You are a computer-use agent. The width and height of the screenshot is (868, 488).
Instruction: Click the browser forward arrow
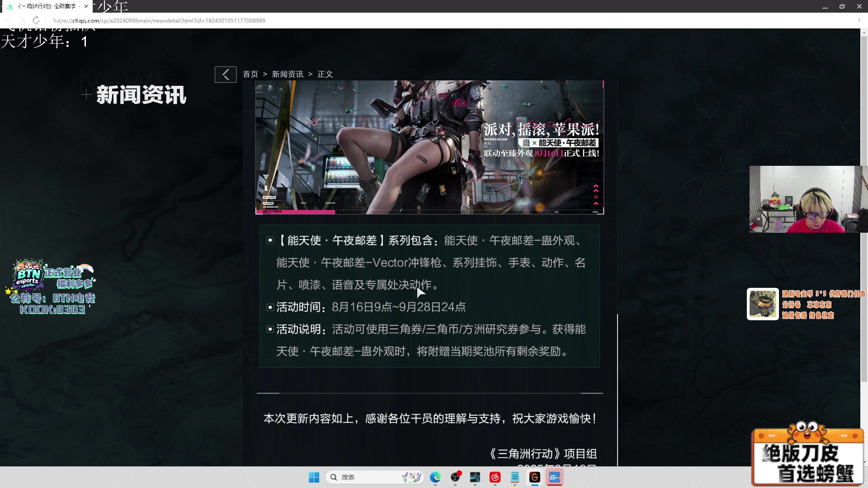[21, 20]
